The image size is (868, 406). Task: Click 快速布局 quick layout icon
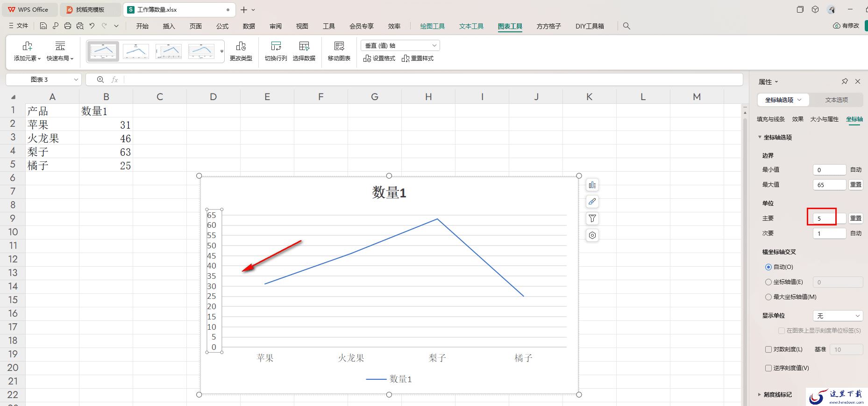[60, 46]
